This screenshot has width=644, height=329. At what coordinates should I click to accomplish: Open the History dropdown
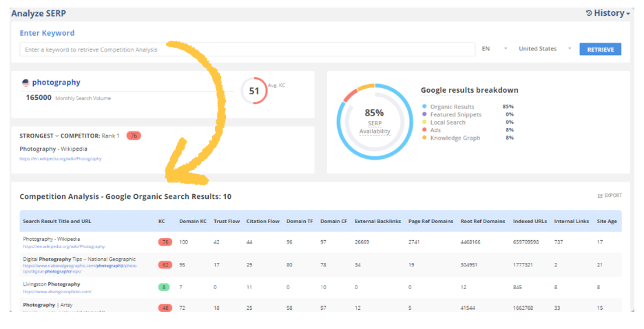click(607, 13)
